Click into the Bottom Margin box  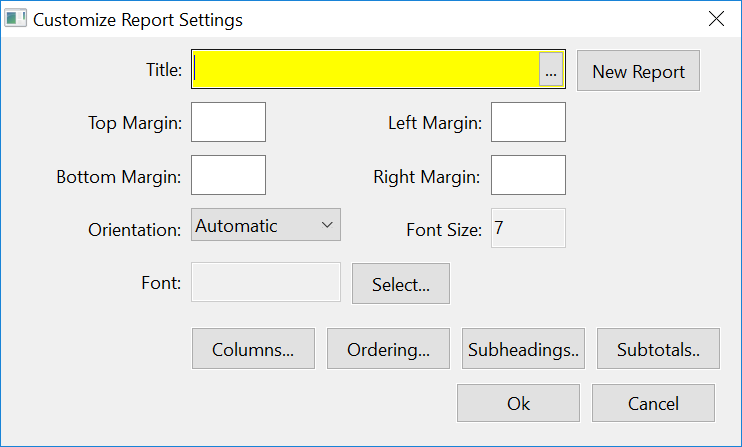(228, 175)
